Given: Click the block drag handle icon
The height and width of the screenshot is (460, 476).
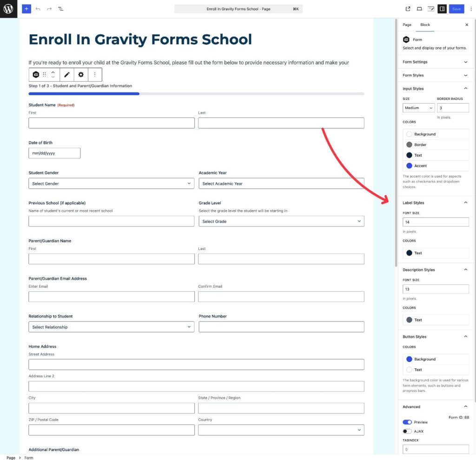Looking at the screenshot, I should pos(44,74).
